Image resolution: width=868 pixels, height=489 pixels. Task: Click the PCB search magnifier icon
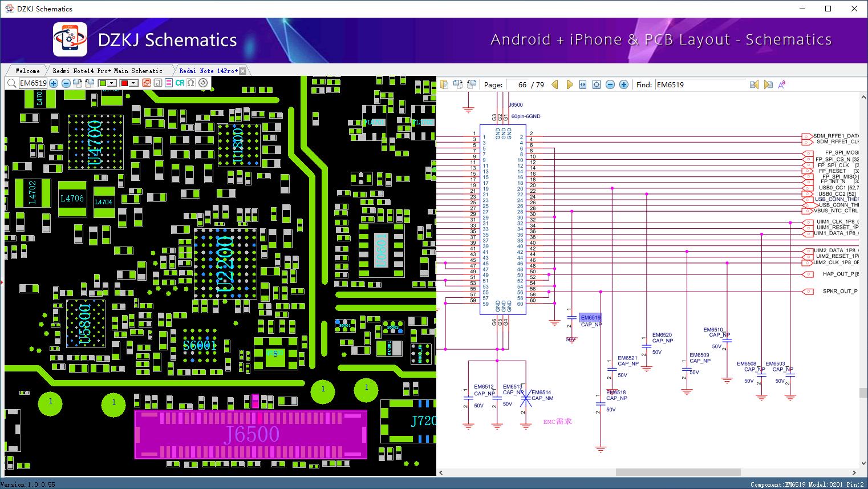tap(11, 83)
